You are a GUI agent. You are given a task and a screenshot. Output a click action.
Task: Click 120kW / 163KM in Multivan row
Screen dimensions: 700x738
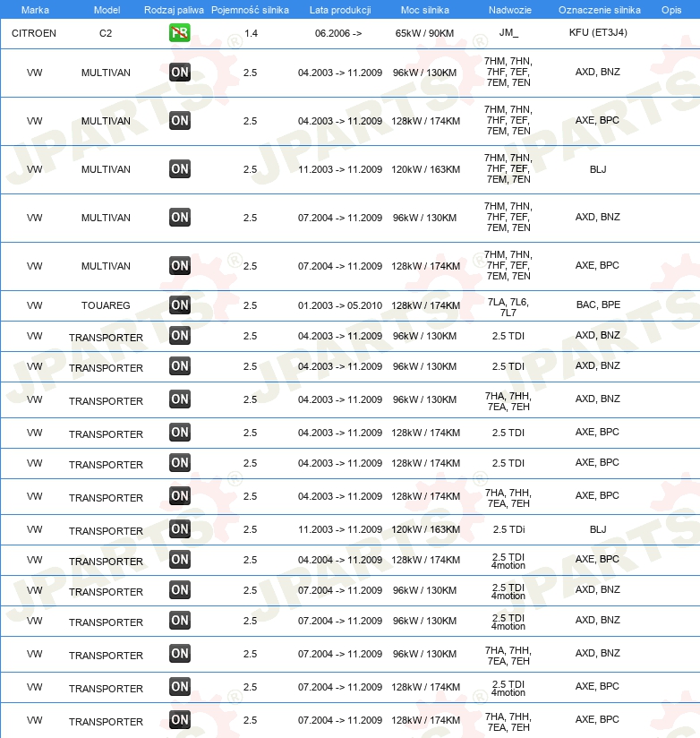pos(426,169)
